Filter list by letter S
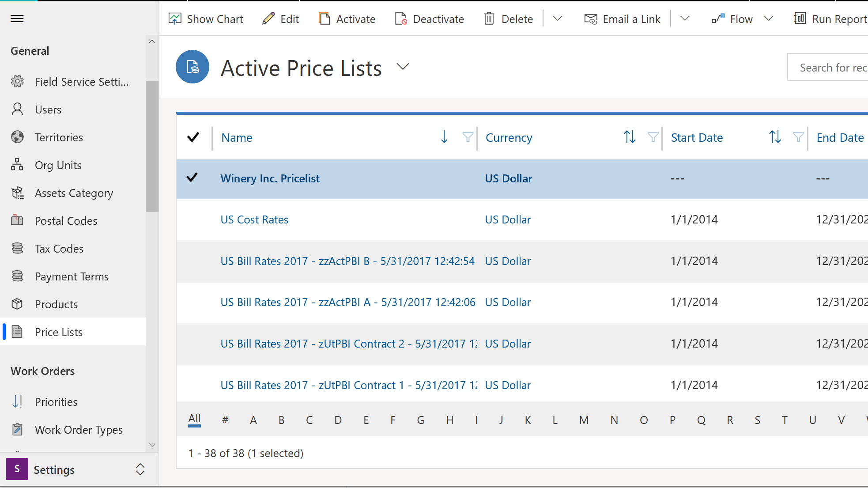Image resolution: width=868 pixels, height=488 pixels. pyautogui.click(x=758, y=420)
